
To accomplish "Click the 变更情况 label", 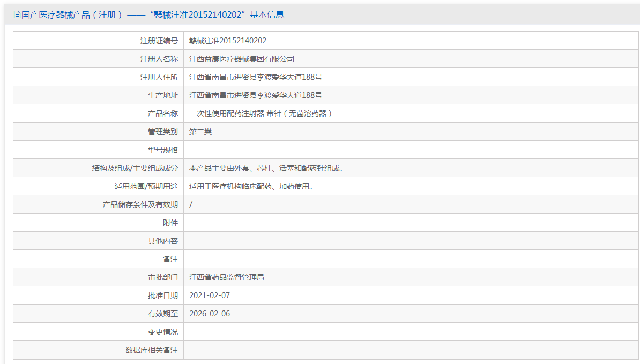I will click(163, 332).
